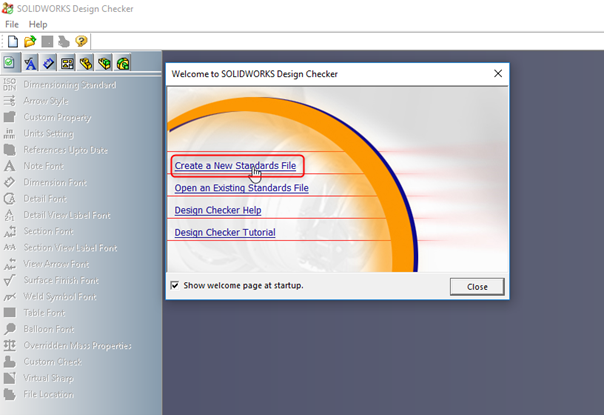Image resolution: width=604 pixels, height=415 pixels.
Task: Select the green document checks tab icon
Action: [9, 62]
